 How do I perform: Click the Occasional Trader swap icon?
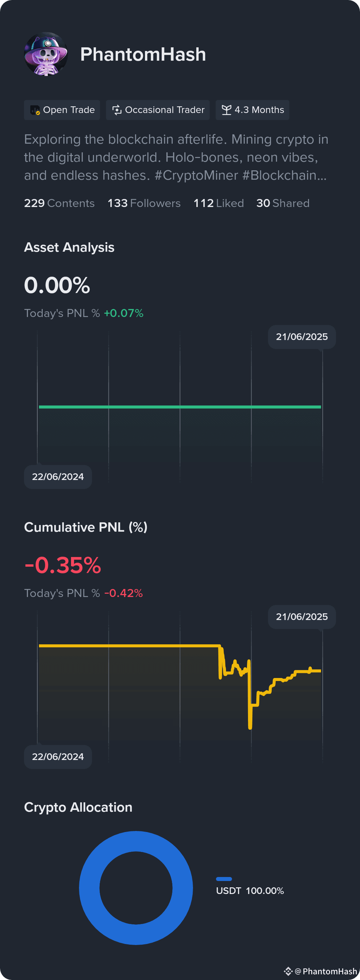(117, 110)
